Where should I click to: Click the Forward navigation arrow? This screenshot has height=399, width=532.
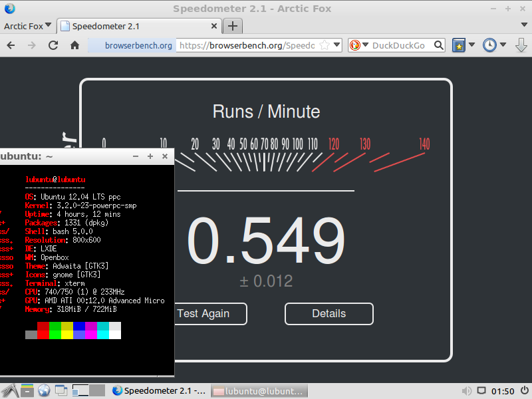click(31, 45)
